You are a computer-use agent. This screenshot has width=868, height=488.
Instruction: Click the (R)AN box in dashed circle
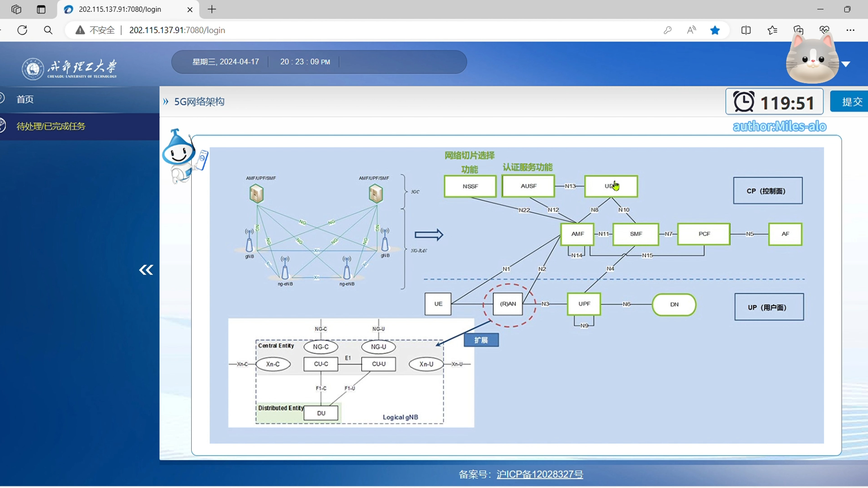click(508, 304)
